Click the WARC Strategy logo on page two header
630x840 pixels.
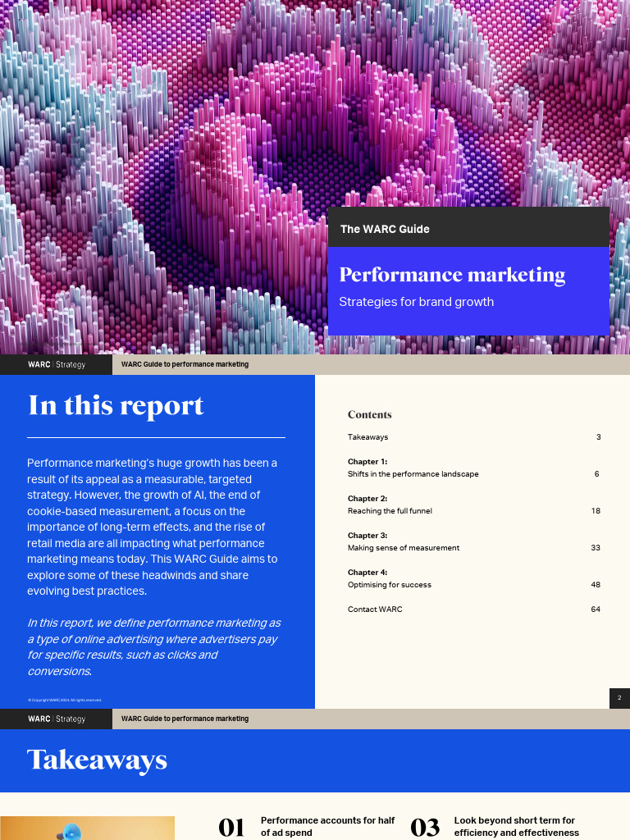coord(57,364)
